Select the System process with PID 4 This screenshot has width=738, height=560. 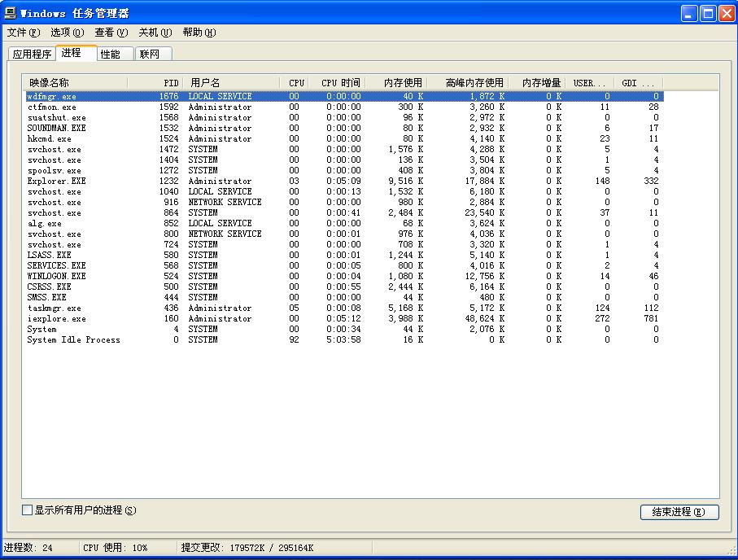pyautogui.click(x=344, y=329)
